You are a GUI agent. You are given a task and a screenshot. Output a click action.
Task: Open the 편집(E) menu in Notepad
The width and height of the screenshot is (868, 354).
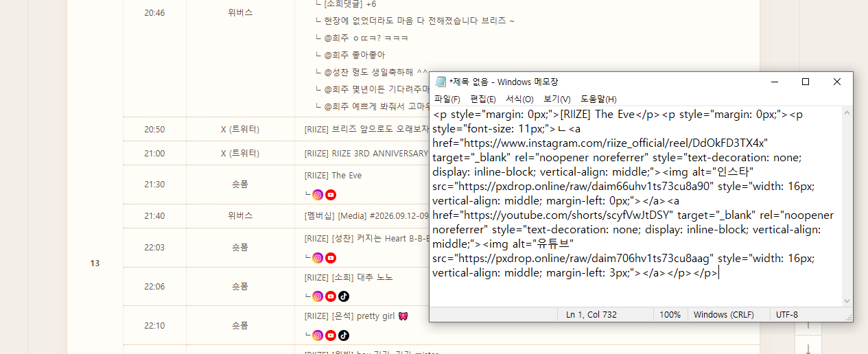click(483, 99)
